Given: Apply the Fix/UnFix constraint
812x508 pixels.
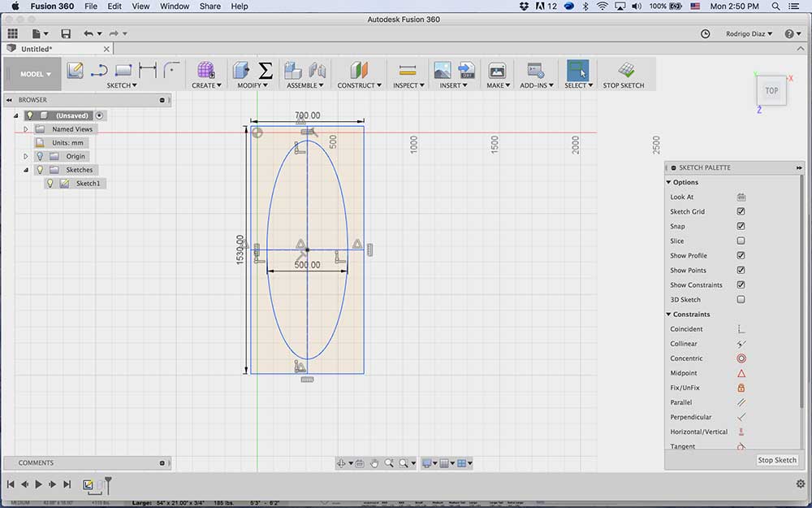Looking at the screenshot, I should (741, 388).
